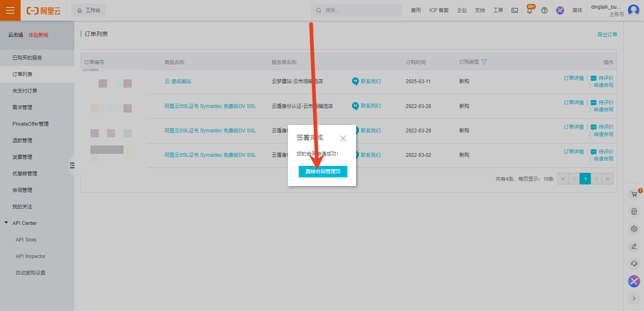644x311 pixels.
Task: Open the shopping cart icon on right rail
Action: pyautogui.click(x=634, y=194)
